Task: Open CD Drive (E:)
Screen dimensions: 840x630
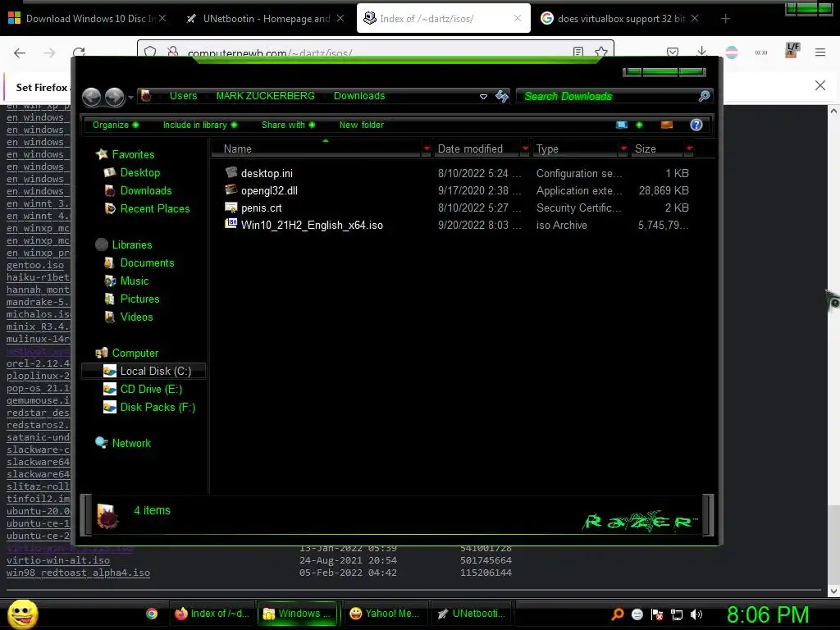Action: click(151, 389)
